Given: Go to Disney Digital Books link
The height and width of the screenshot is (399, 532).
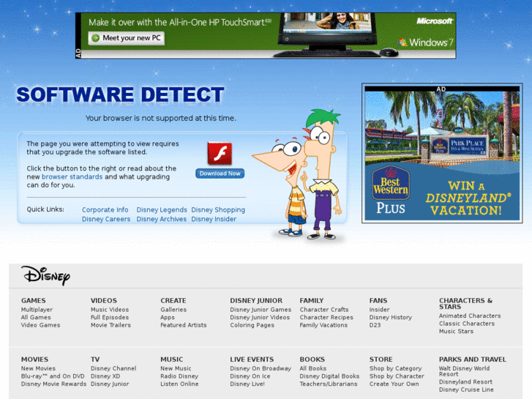Looking at the screenshot, I should (329, 376).
